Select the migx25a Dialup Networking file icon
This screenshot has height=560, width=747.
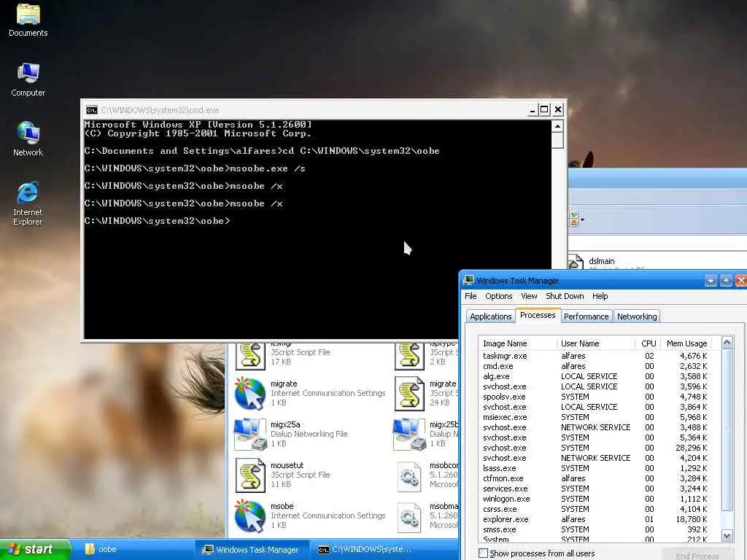click(x=249, y=434)
